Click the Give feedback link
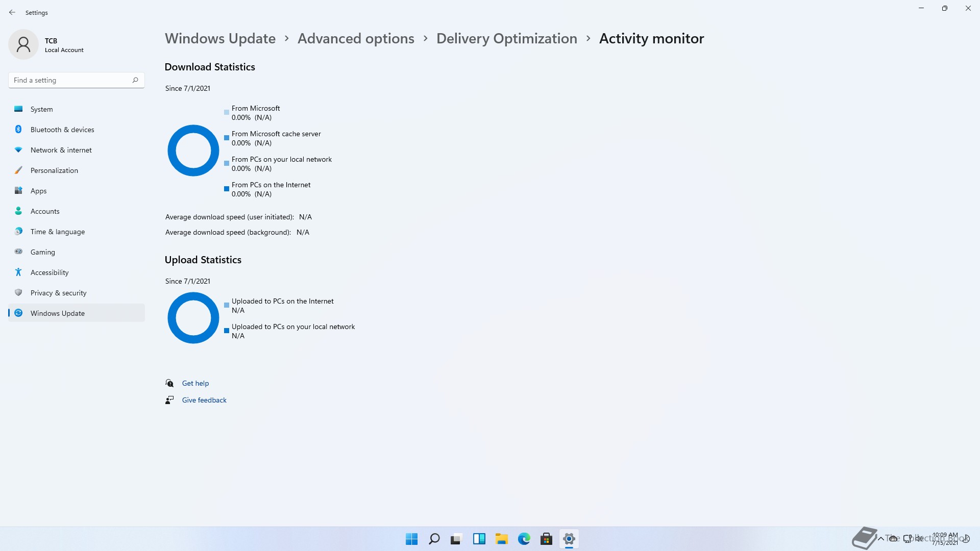The image size is (980, 551). (204, 400)
